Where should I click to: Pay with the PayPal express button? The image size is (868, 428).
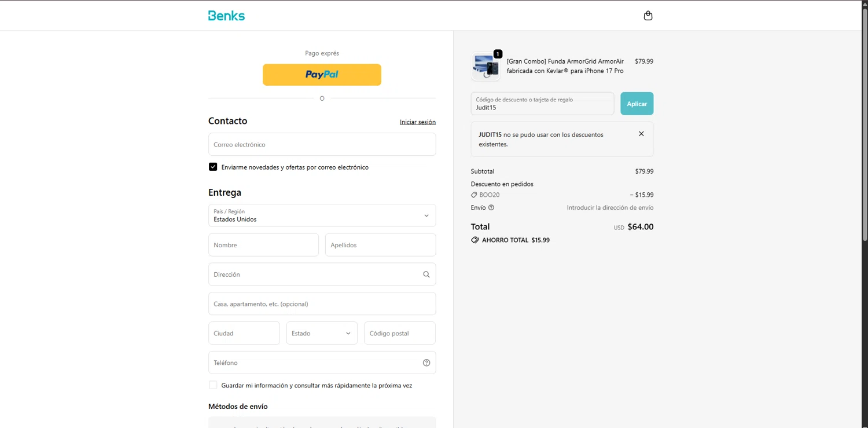coord(322,75)
